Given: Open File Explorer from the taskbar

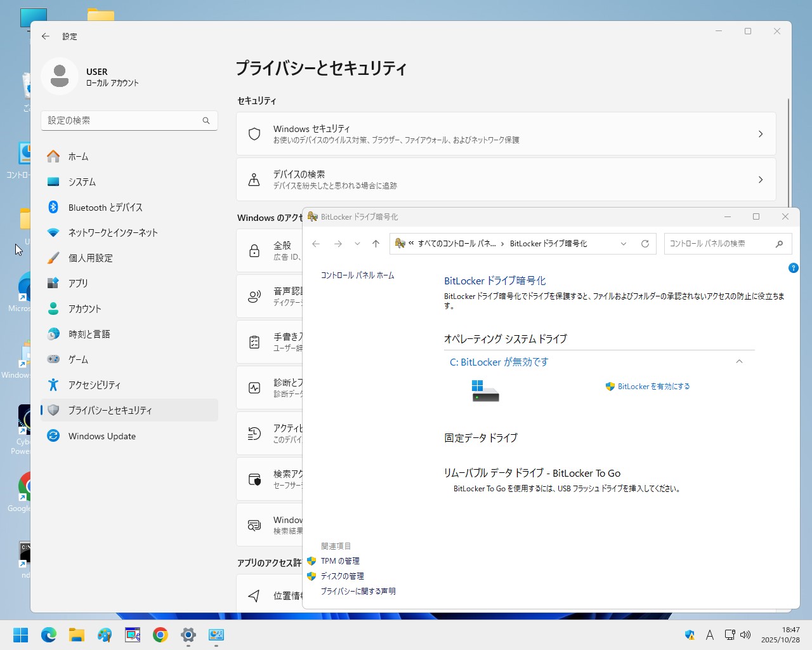Looking at the screenshot, I should coord(77,635).
